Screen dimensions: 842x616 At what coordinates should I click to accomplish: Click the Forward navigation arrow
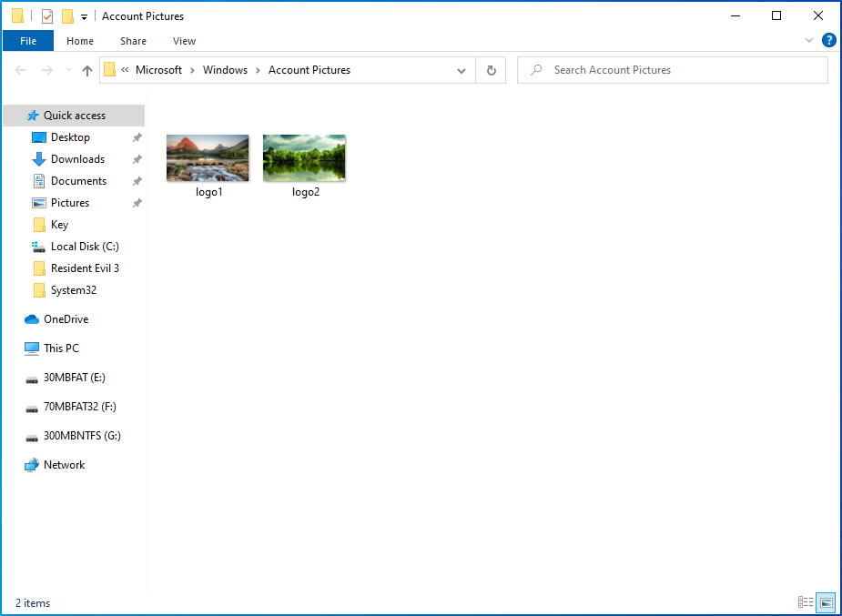pos(47,70)
